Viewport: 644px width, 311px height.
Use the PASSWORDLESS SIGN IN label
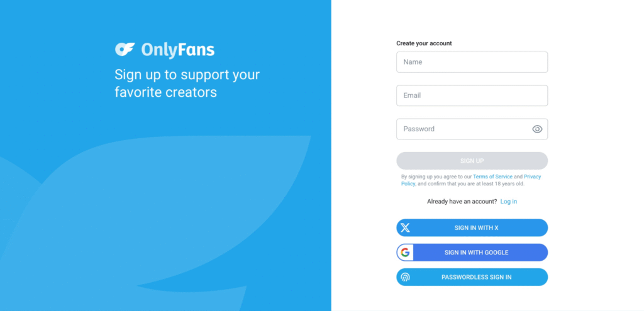click(477, 277)
